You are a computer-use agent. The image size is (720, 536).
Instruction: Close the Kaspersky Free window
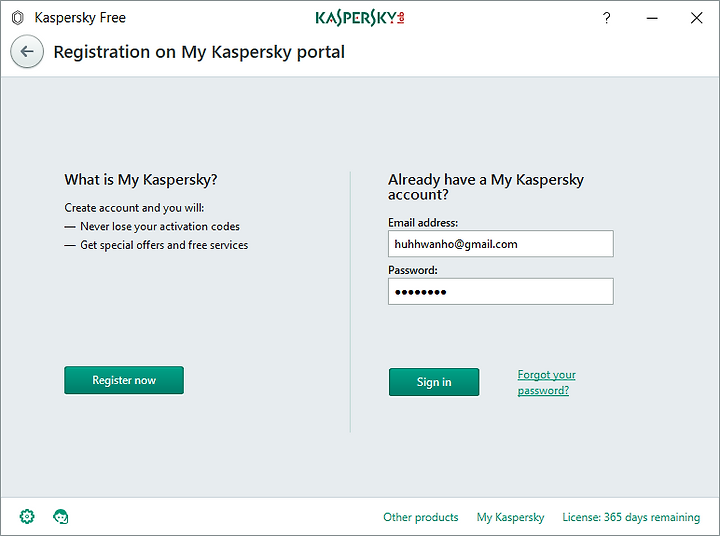click(696, 18)
